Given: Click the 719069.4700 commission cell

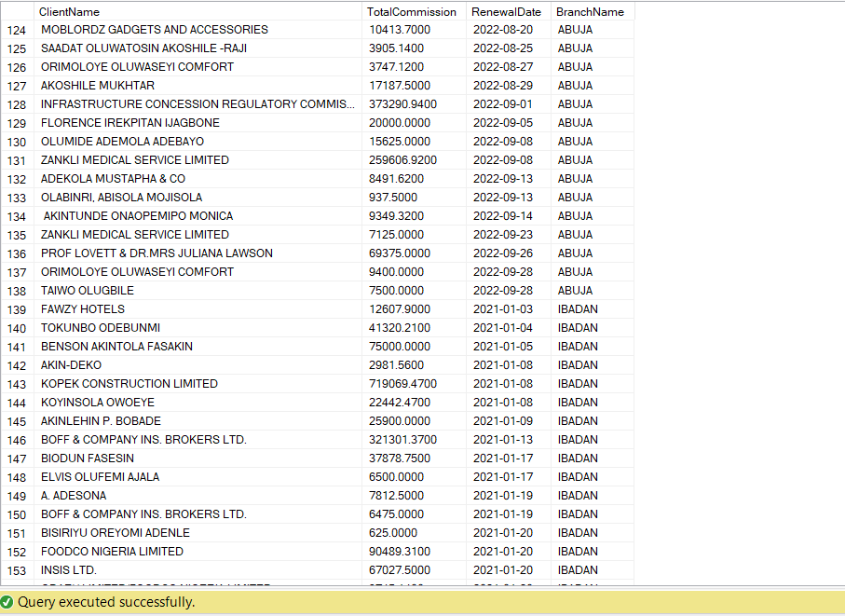Looking at the screenshot, I should click(414, 384).
